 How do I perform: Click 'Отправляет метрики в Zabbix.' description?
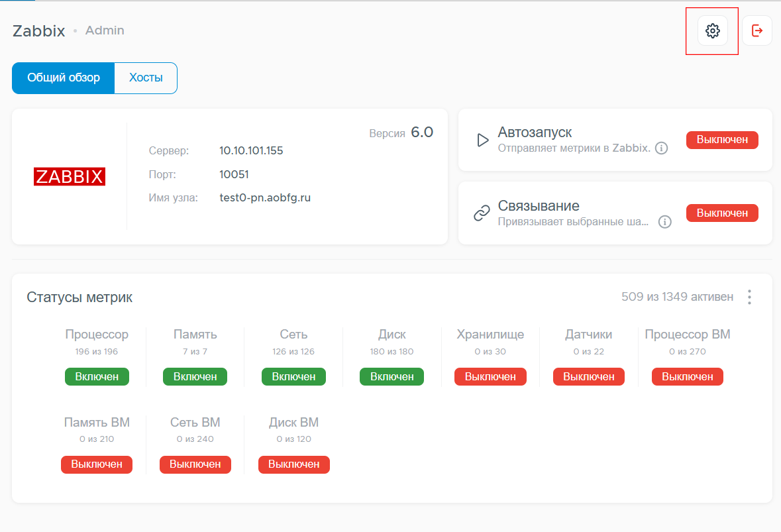point(574,148)
